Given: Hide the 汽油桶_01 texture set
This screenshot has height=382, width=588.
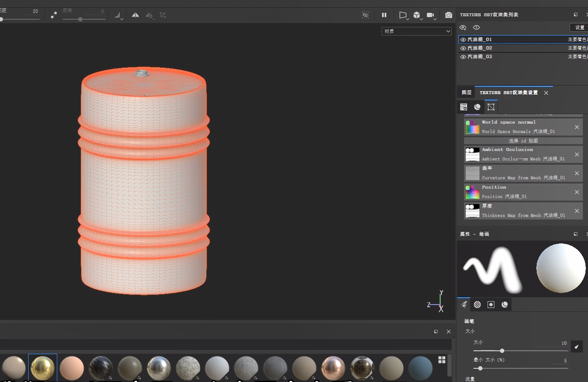Looking at the screenshot, I should pyautogui.click(x=463, y=40).
